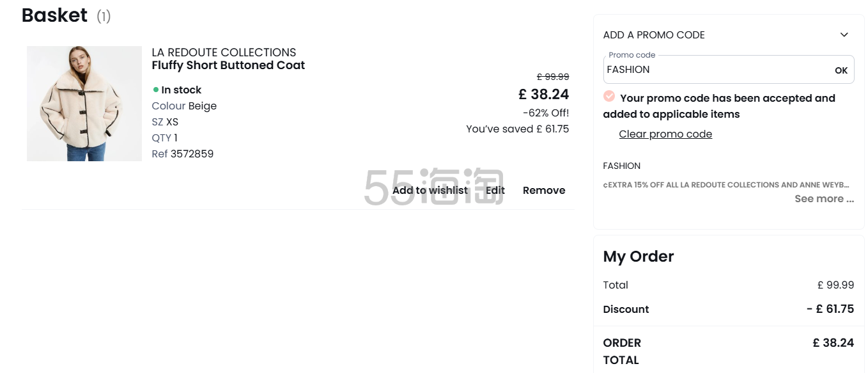868x373 pixels.
Task: Click the ADD A PROMO CODE header
Action: coord(654,35)
